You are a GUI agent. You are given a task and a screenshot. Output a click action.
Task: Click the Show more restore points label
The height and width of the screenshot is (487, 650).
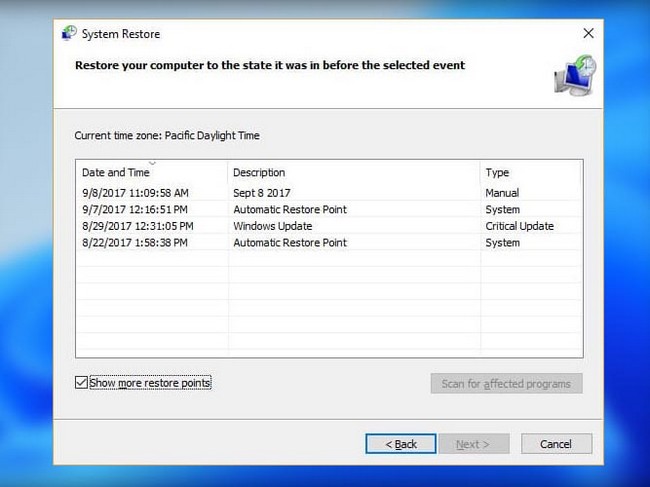150,383
